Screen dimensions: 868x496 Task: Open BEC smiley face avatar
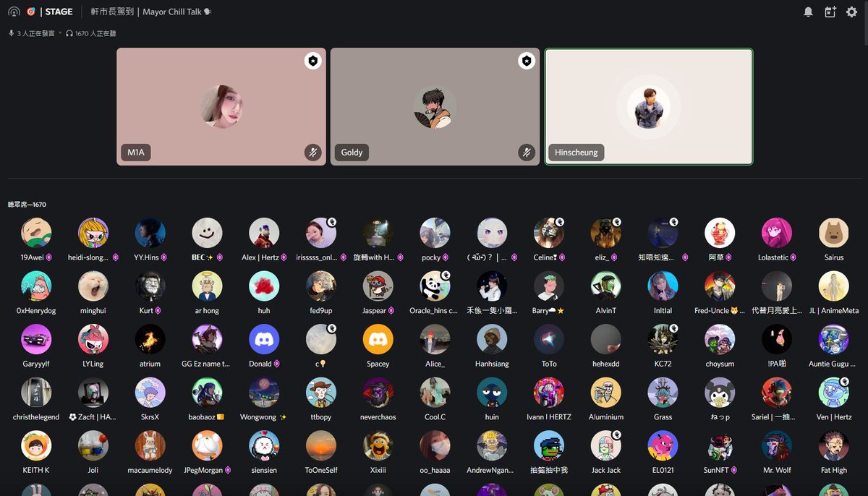click(207, 233)
